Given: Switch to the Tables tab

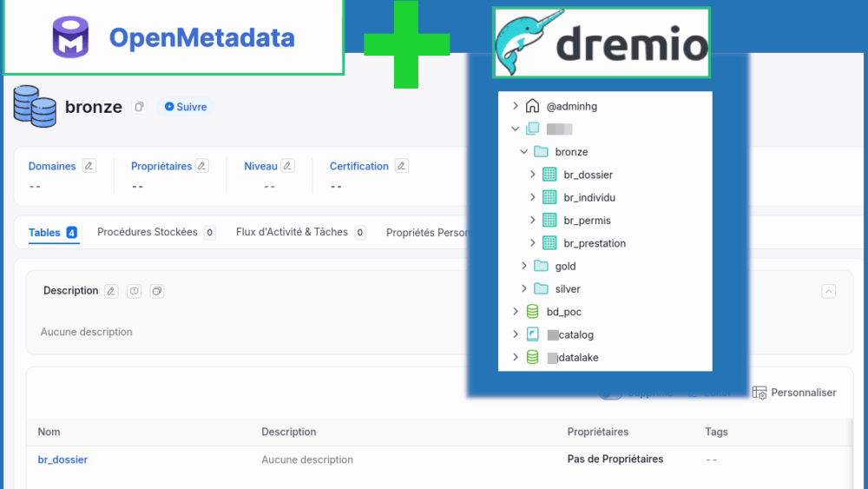Looking at the screenshot, I should tap(53, 233).
